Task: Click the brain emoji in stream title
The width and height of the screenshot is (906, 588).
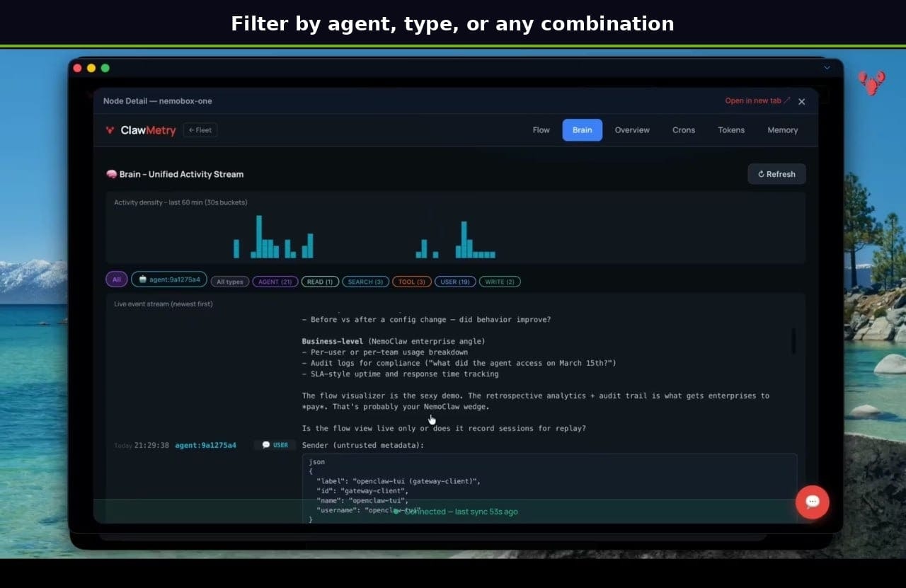Action: click(111, 174)
